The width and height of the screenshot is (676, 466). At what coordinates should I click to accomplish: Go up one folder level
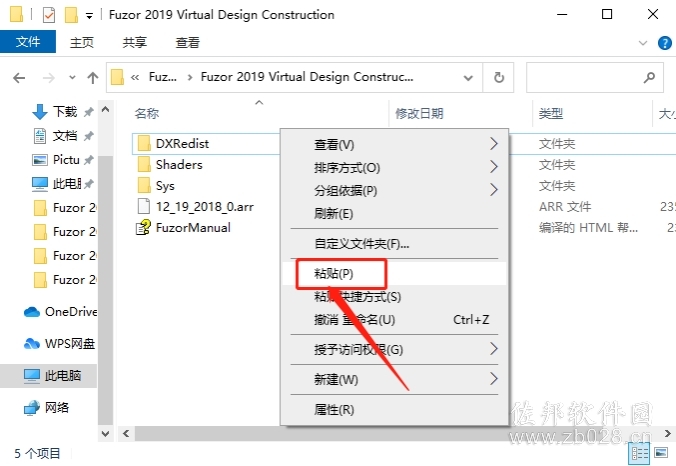coord(92,78)
